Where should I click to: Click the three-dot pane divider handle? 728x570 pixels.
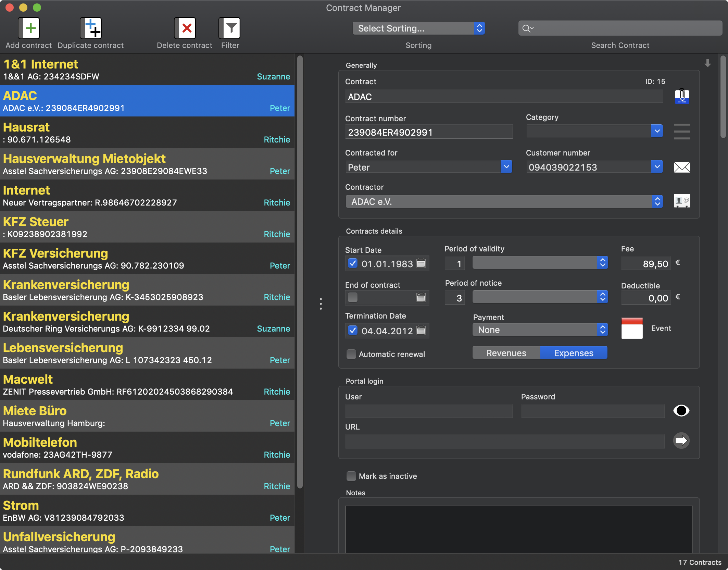tap(321, 304)
